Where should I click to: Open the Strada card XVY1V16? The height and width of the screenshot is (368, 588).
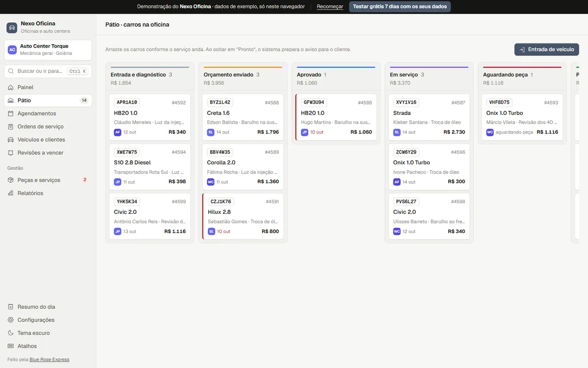pyautogui.click(x=429, y=117)
